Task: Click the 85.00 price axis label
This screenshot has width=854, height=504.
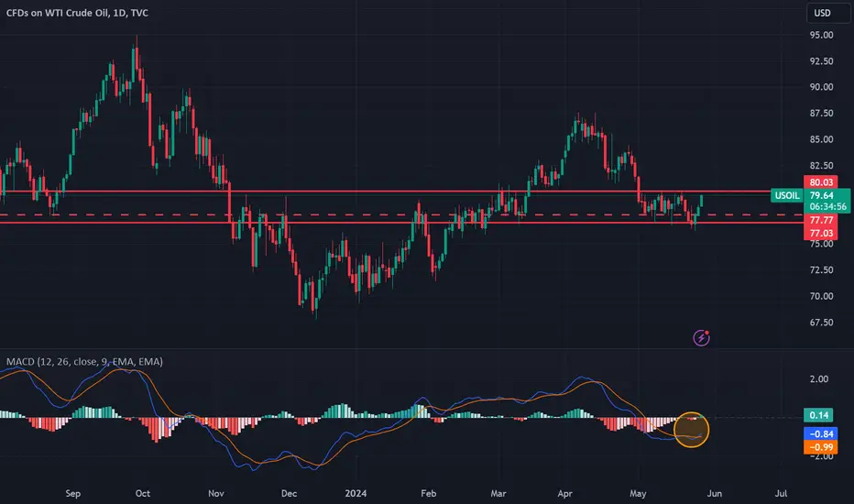Action: click(821, 139)
